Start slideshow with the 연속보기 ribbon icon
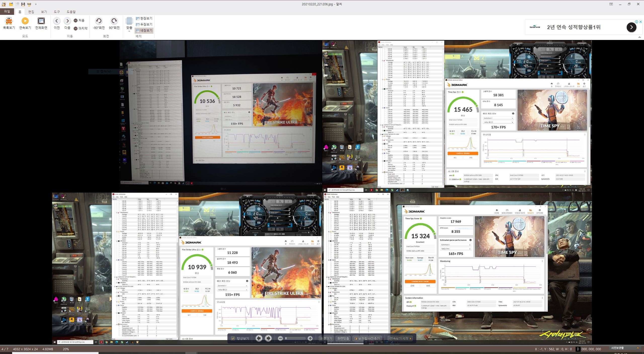Image resolution: width=644 pixels, height=354 pixels. click(25, 24)
